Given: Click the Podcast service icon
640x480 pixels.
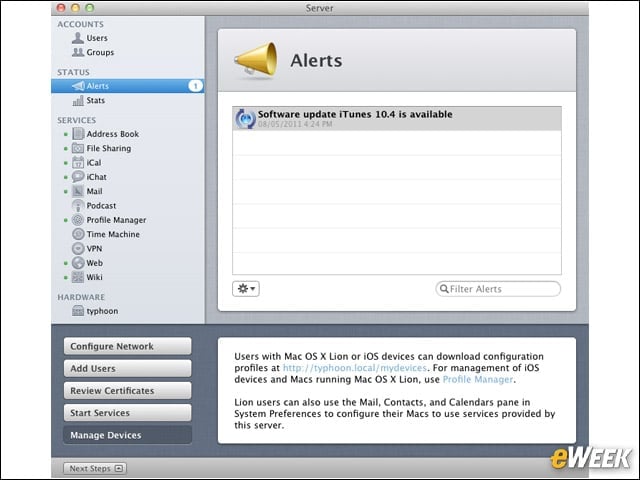Looking at the screenshot, I should coord(78,205).
